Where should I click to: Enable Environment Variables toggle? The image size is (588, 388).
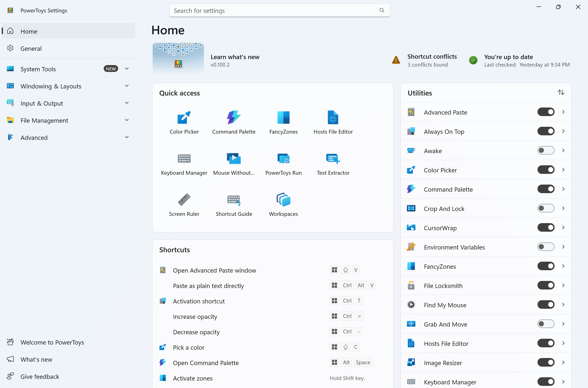546,247
